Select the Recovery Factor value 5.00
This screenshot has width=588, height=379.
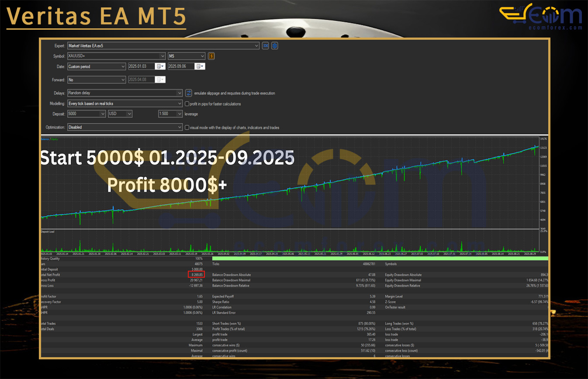tap(200, 302)
